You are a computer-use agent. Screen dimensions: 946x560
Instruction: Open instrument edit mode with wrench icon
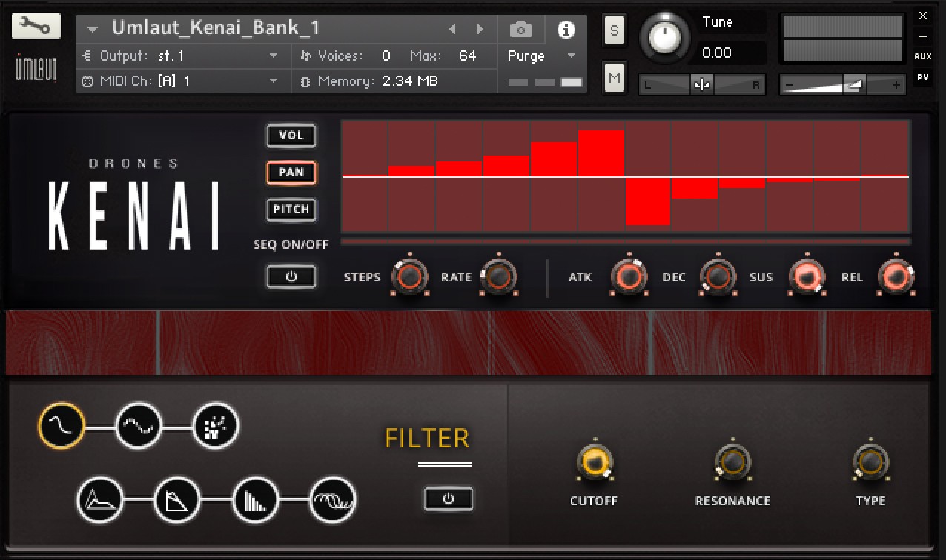tap(36, 27)
